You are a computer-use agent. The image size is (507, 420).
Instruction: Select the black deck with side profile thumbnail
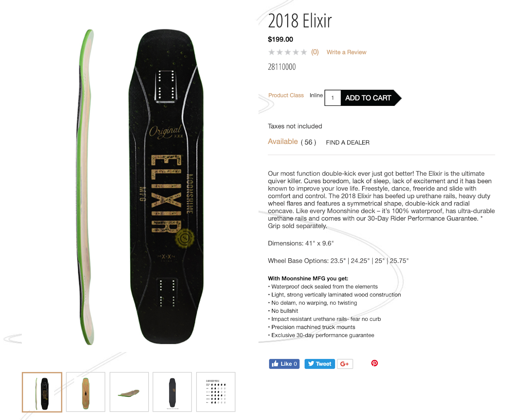click(42, 392)
